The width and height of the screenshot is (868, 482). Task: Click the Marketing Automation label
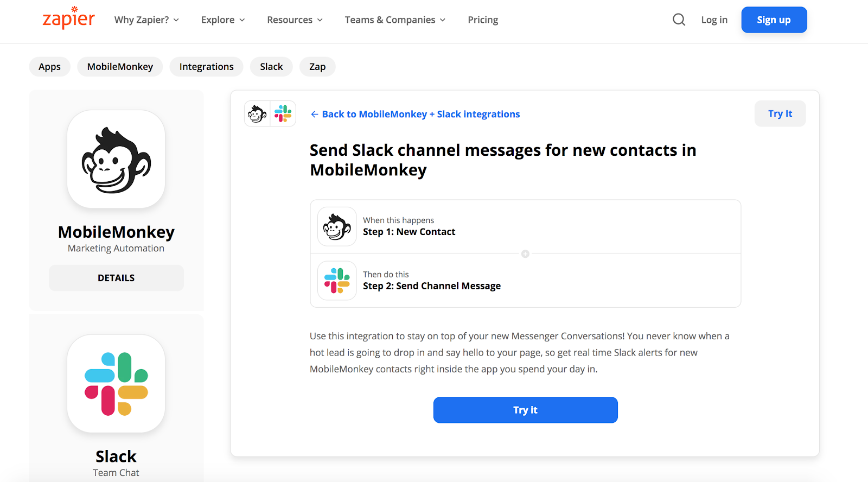click(116, 248)
